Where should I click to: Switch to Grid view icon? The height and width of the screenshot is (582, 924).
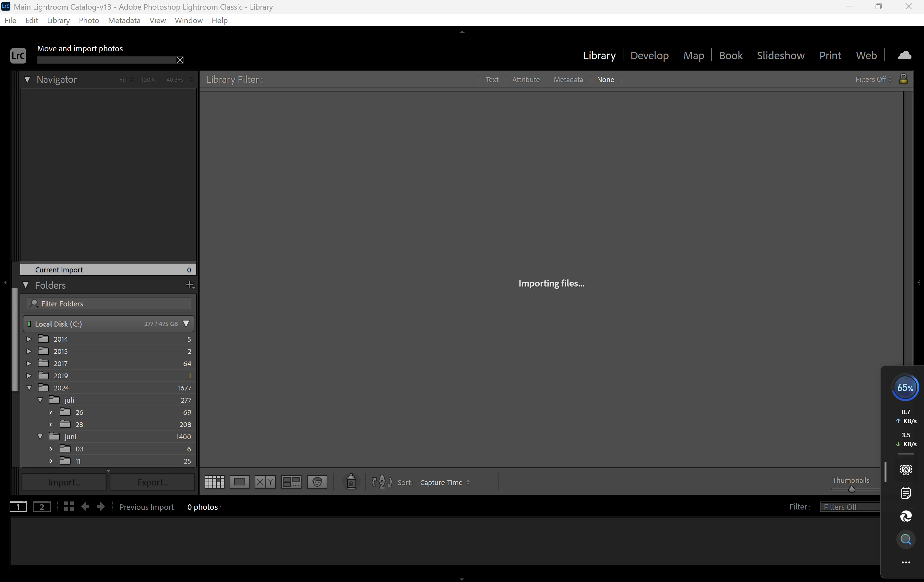click(x=215, y=482)
